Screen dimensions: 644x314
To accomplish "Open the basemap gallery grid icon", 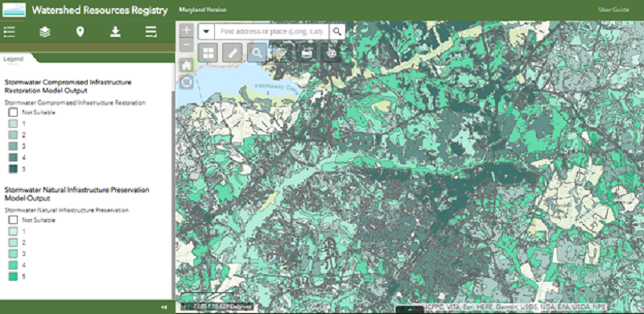I will click(x=208, y=52).
